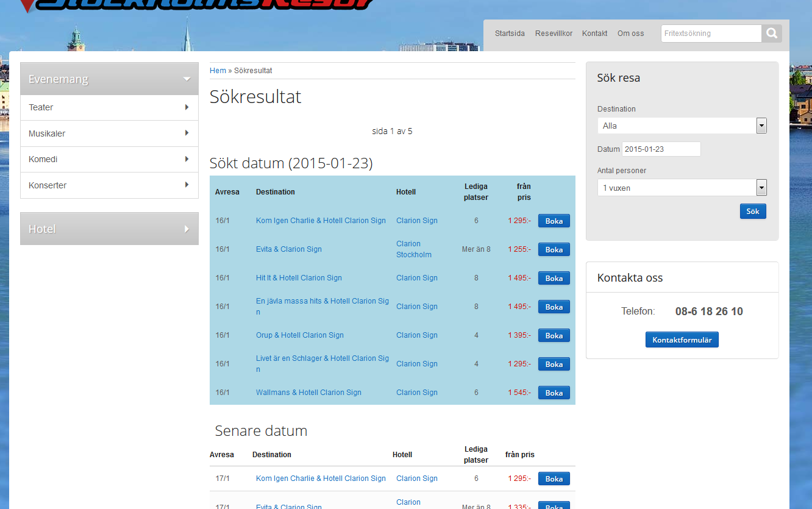The height and width of the screenshot is (509, 812).
Task: Book the Wallmans & Hotell Clarion Sign trip
Action: (x=554, y=393)
